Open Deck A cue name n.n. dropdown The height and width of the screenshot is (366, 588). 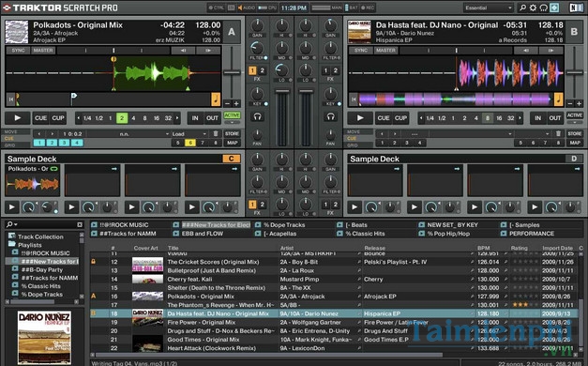(128, 133)
